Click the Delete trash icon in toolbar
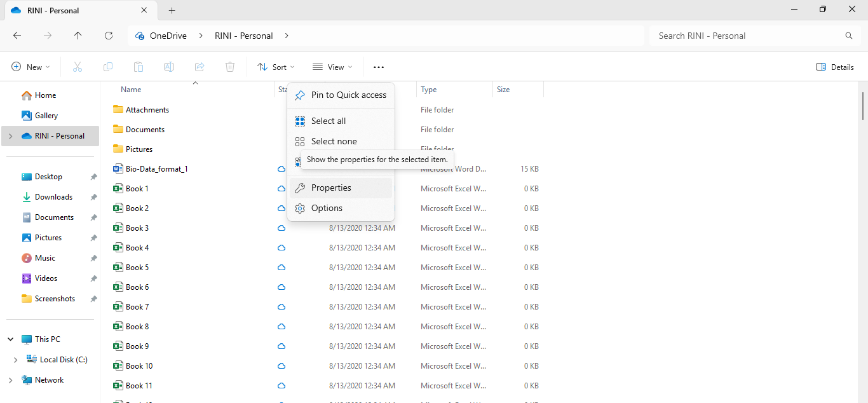The image size is (868, 403). coord(230,67)
